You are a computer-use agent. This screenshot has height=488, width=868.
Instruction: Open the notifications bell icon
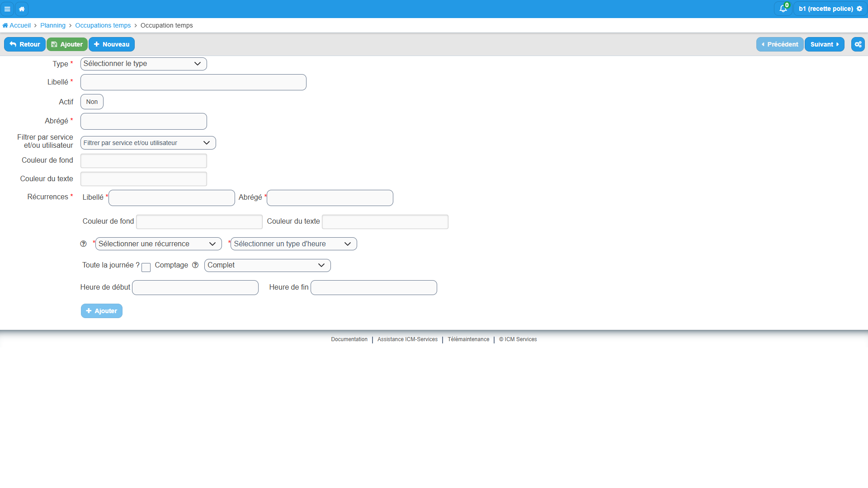(783, 9)
